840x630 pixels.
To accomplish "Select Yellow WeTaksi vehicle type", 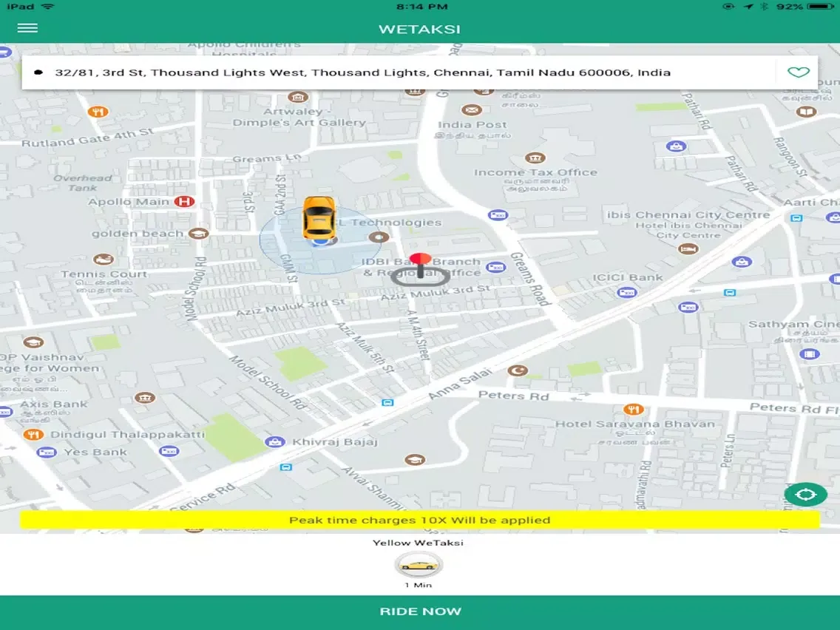I will pos(419,565).
